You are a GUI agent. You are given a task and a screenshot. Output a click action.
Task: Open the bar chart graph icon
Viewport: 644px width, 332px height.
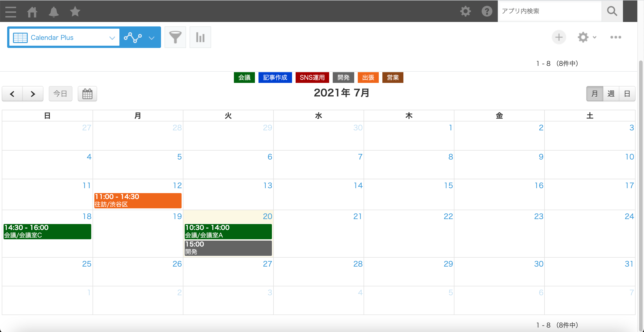(x=200, y=37)
